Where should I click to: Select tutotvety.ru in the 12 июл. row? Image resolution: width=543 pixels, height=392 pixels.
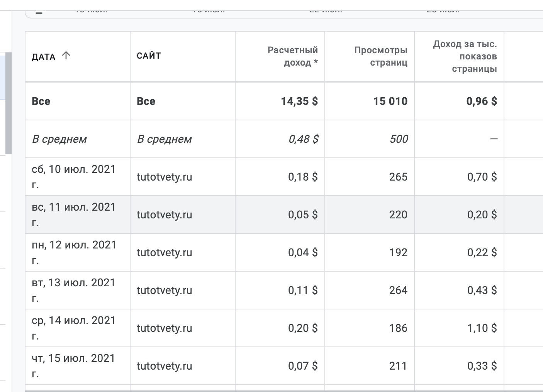[x=164, y=252]
